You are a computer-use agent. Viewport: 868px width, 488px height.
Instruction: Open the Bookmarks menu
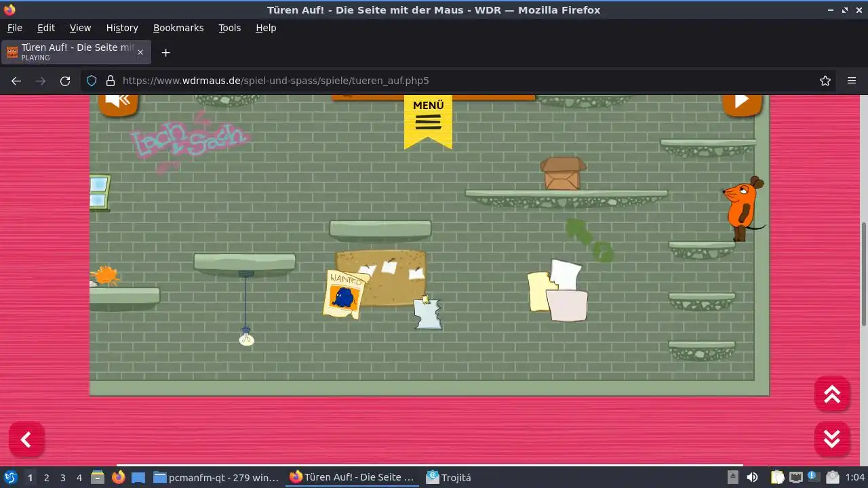click(178, 28)
